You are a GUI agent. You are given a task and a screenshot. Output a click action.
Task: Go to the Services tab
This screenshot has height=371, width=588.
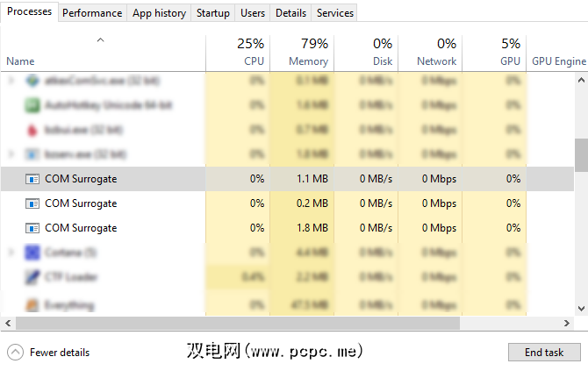point(335,13)
